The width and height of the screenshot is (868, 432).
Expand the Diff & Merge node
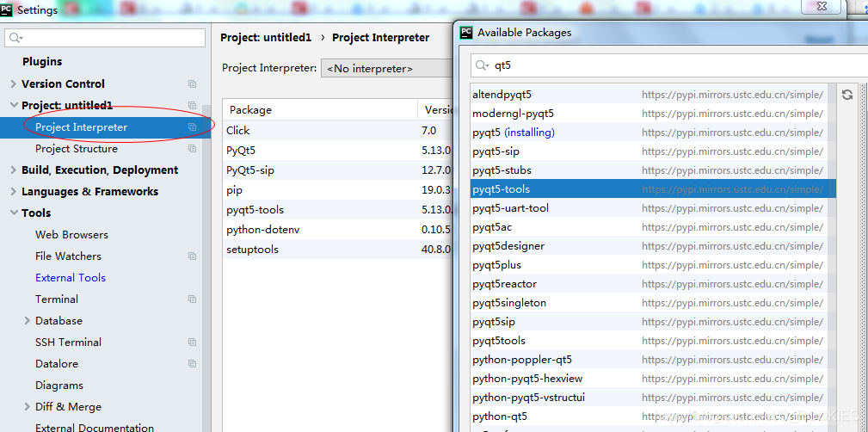point(28,406)
